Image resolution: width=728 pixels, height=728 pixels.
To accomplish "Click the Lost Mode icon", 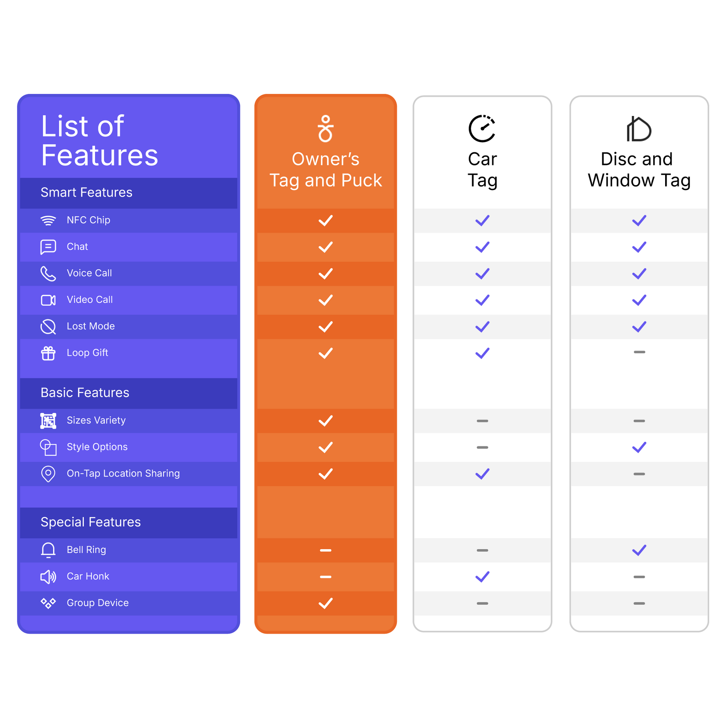I will pyautogui.click(x=48, y=327).
